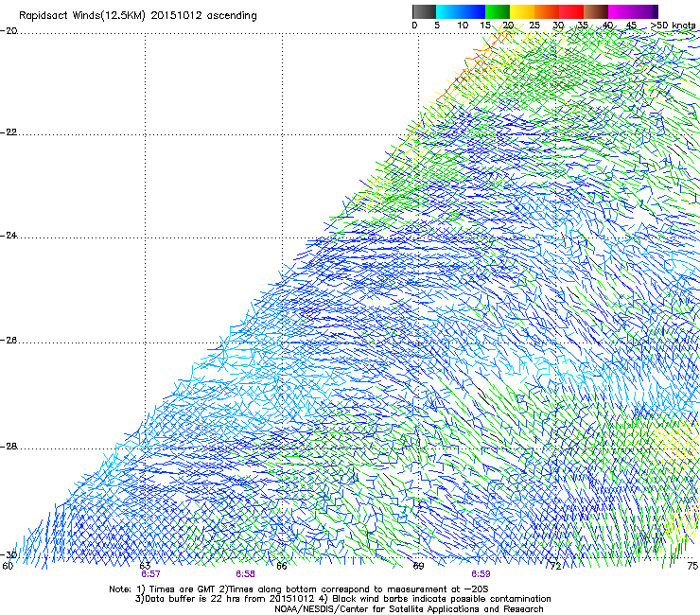Click latitude label '-24'
Screen dimensions: 700x615
tap(9, 236)
